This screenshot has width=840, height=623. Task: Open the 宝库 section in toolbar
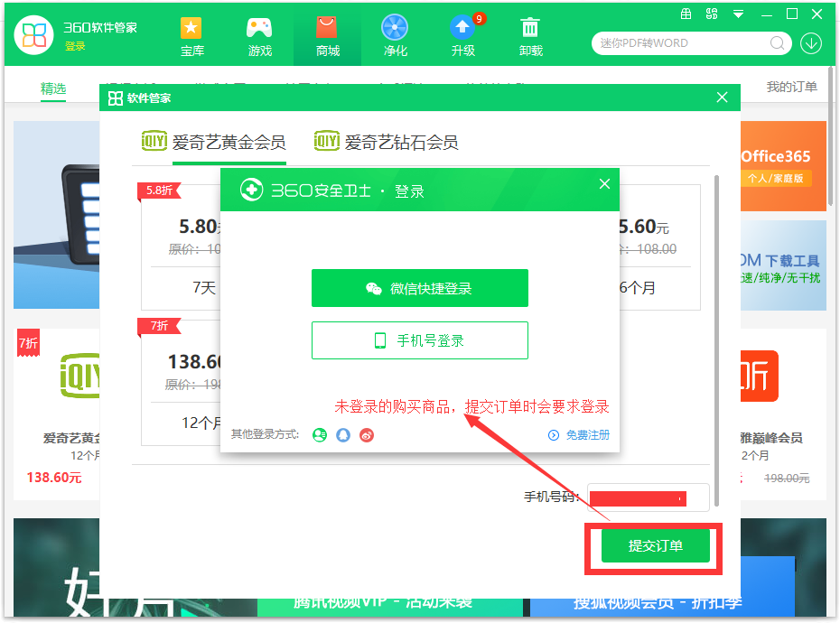[x=191, y=38]
